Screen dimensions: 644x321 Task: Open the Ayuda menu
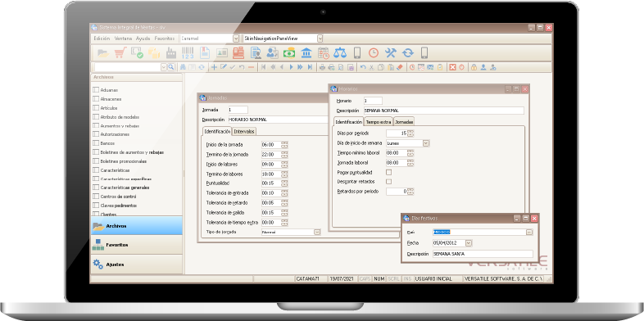(143, 38)
